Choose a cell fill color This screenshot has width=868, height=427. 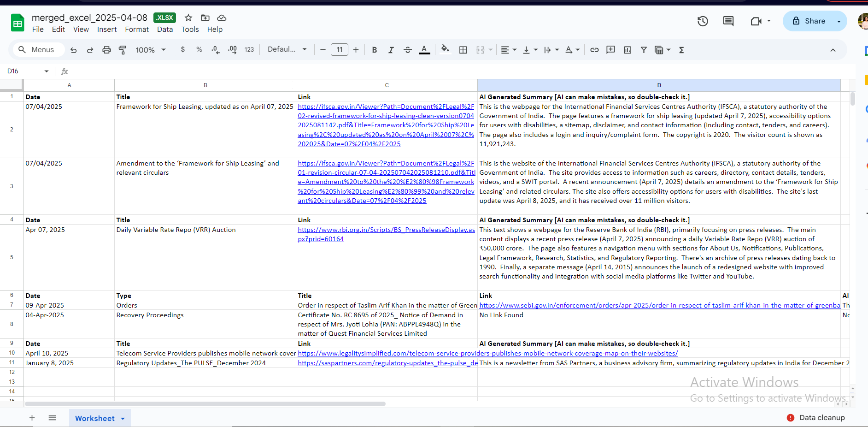(x=445, y=50)
